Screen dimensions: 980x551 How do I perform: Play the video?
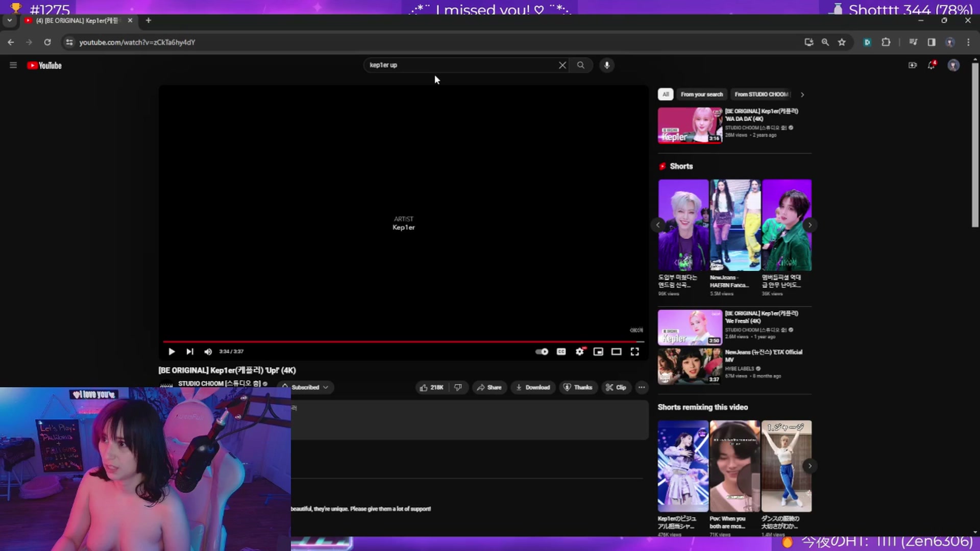[x=171, y=352]
